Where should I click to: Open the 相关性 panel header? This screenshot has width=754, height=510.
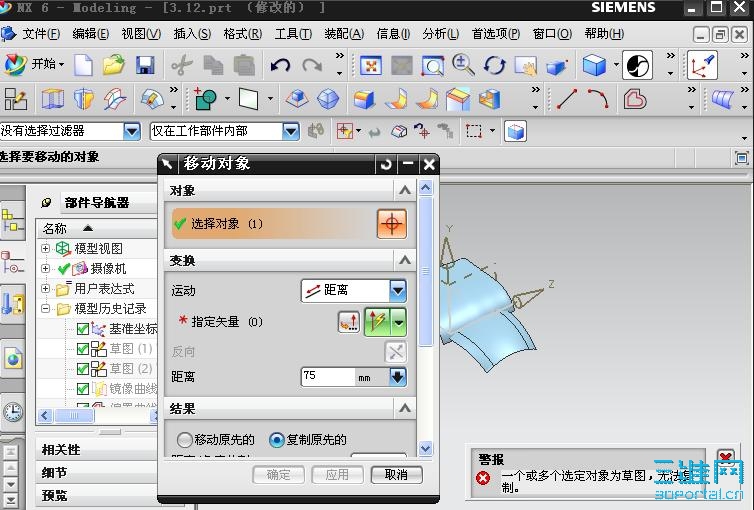(x=98, y=450)
